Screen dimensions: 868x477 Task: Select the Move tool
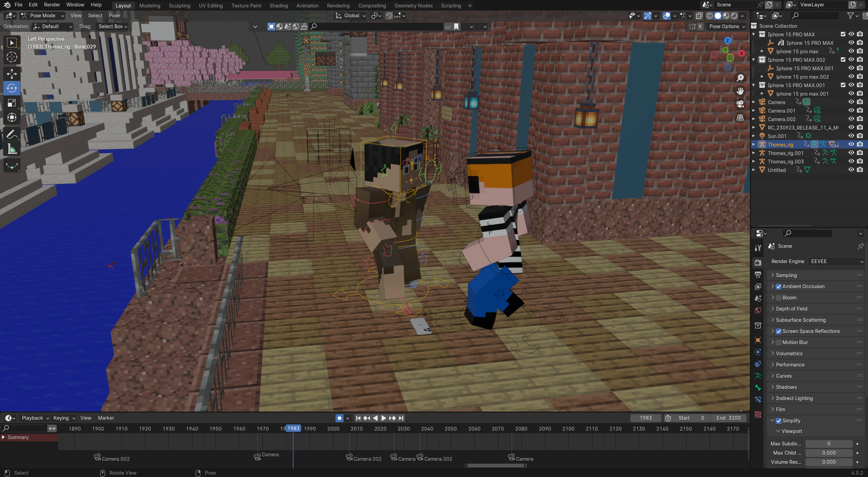click(x=12, y=74)
